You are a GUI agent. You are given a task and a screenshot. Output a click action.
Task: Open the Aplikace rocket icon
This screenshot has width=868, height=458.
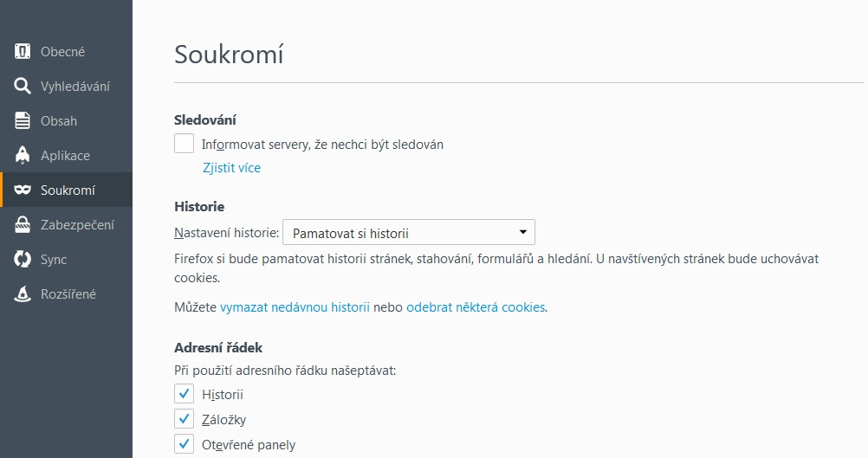(23, 156)
